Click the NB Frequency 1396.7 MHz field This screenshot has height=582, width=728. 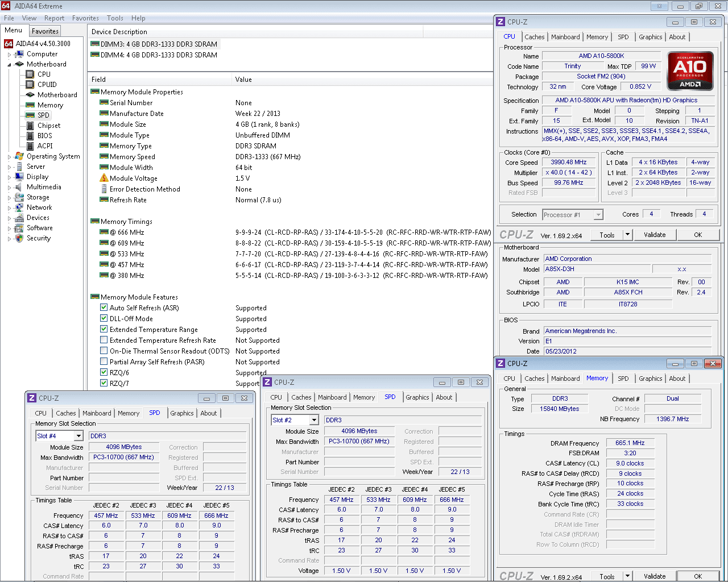coord(673,419)
